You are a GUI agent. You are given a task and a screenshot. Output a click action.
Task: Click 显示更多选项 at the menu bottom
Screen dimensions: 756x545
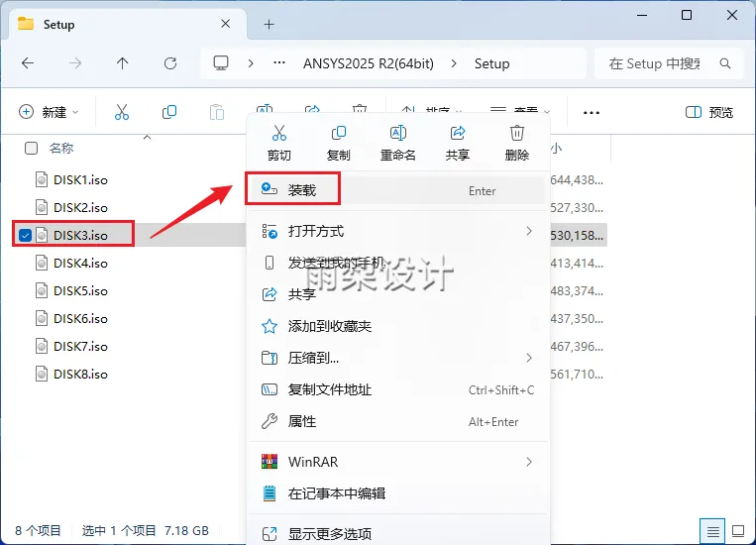click(398, 533)
